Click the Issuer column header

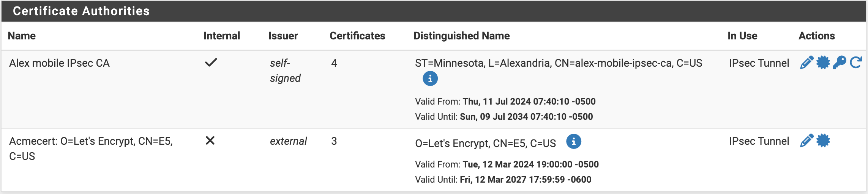(283, 36)
